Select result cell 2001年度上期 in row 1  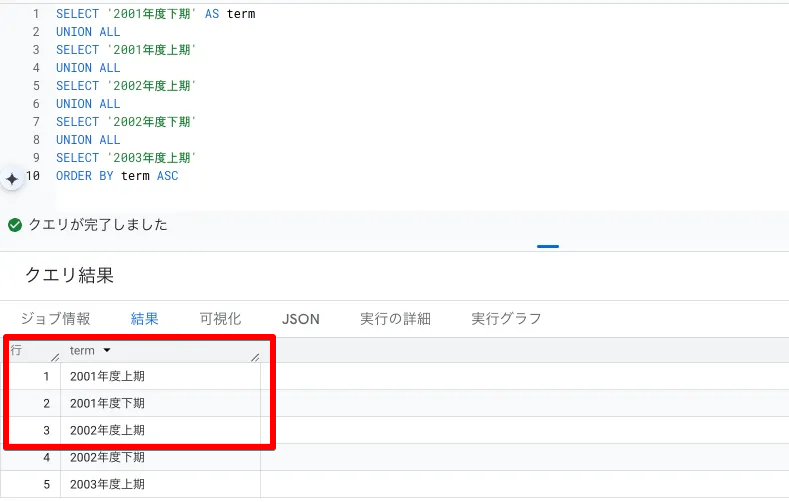(x=107, y=377)
